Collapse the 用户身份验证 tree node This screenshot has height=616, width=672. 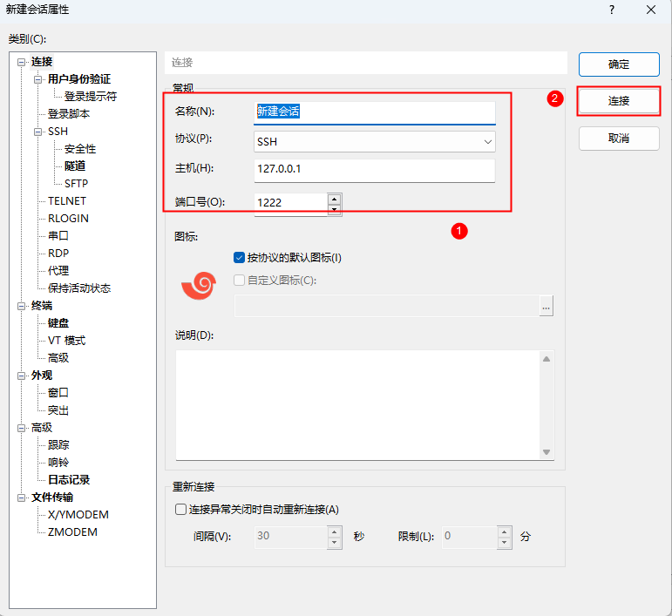[37, 79]
